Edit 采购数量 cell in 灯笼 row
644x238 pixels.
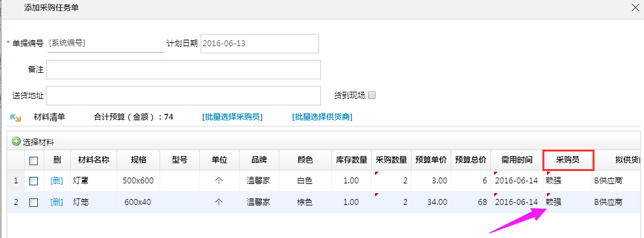pos(391,202)
